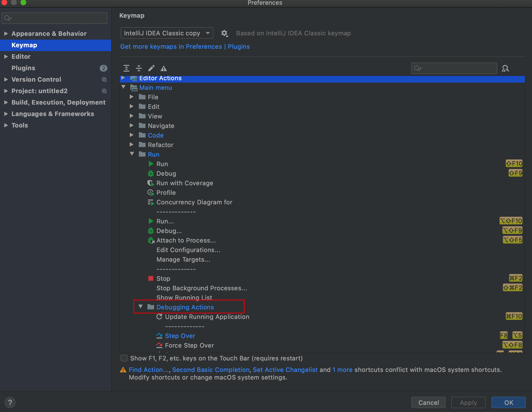Open the Get more keymaps Plugins link
Image resolution: width=532 pixels, height=412 pixels.
(x=185, y=46)
